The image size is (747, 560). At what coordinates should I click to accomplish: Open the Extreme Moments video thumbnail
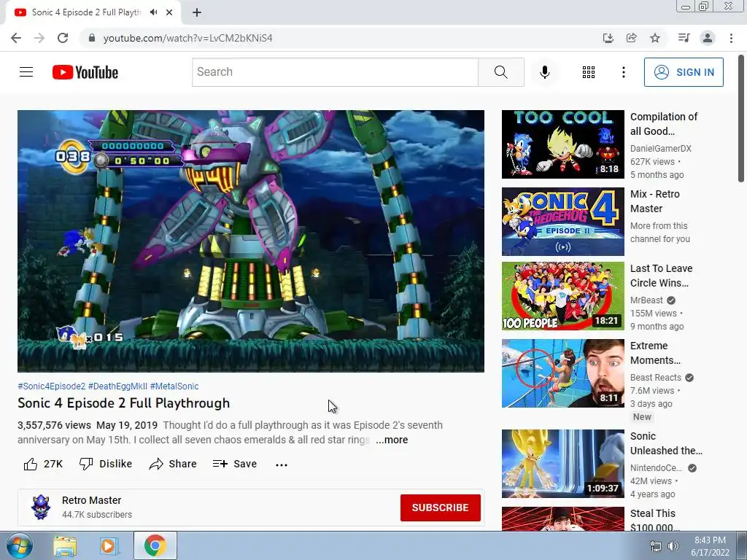pos(562,373)
